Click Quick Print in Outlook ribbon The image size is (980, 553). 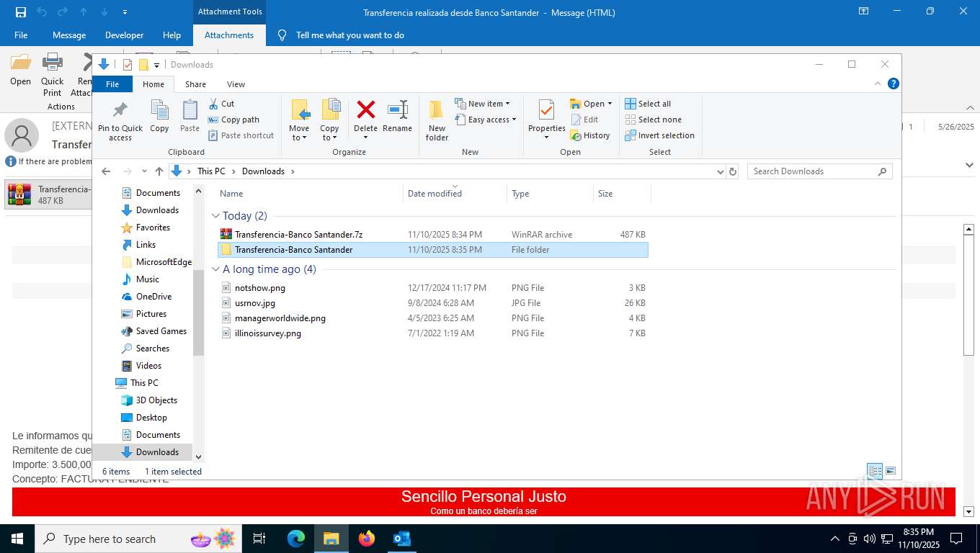(53, 75)
